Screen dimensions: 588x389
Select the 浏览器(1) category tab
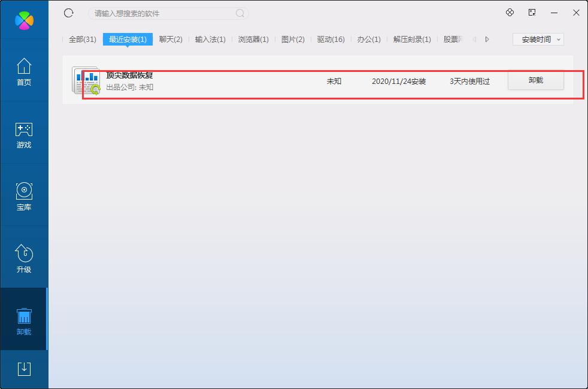coord(253,39)
